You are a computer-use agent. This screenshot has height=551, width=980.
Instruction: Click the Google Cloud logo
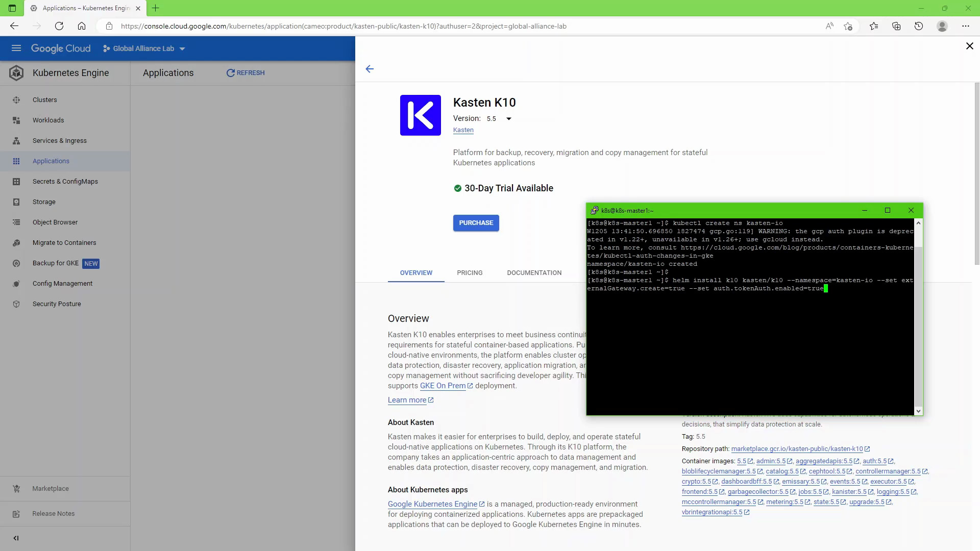[61, 48]
